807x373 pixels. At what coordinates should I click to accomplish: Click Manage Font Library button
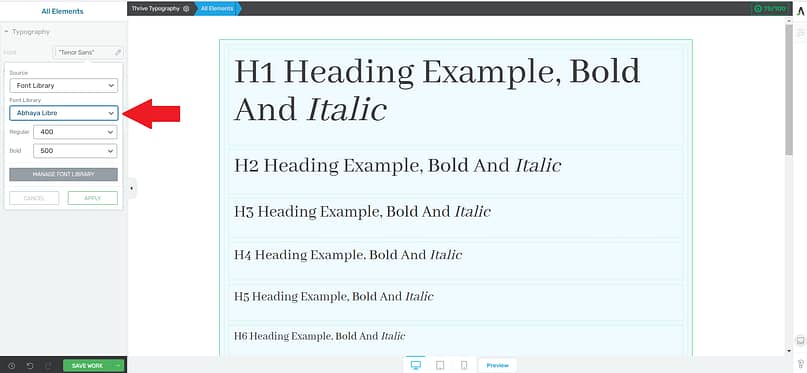[x=63, y=174]
